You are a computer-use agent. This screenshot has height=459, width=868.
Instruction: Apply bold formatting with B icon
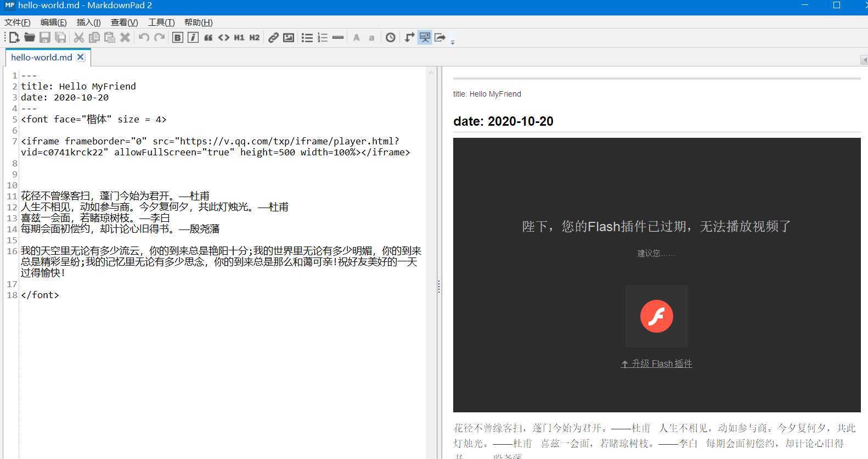178,37
